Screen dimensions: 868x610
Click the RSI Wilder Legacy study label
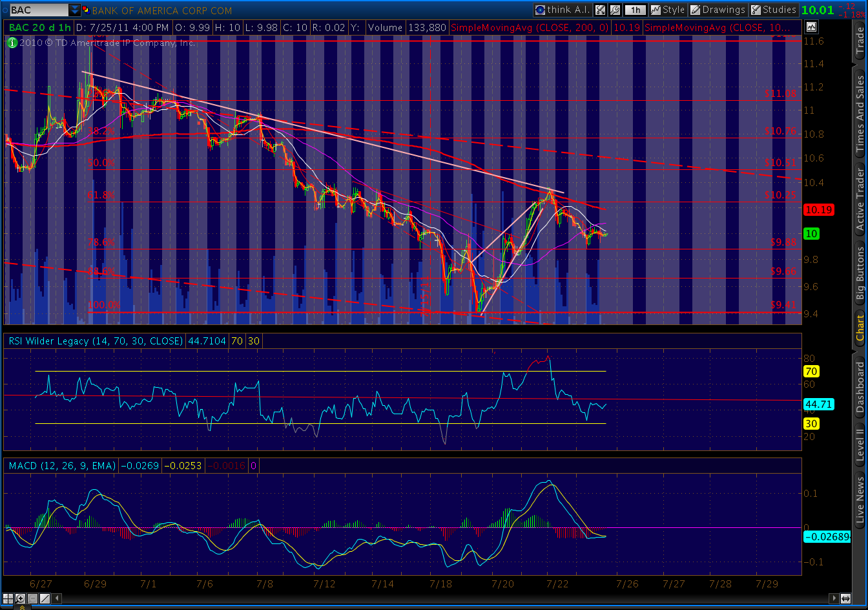[x=95, y=341]
